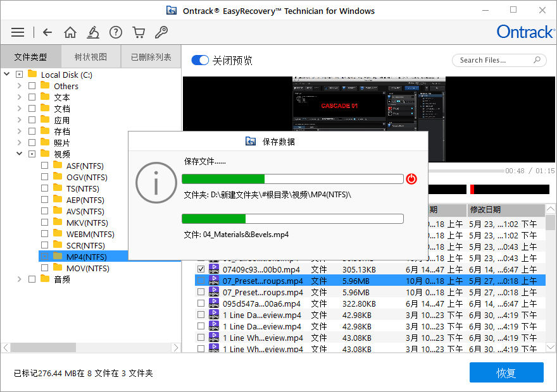
Task: Check the ASF(NTFS) checkbox
Action: [x=45, y=165]
